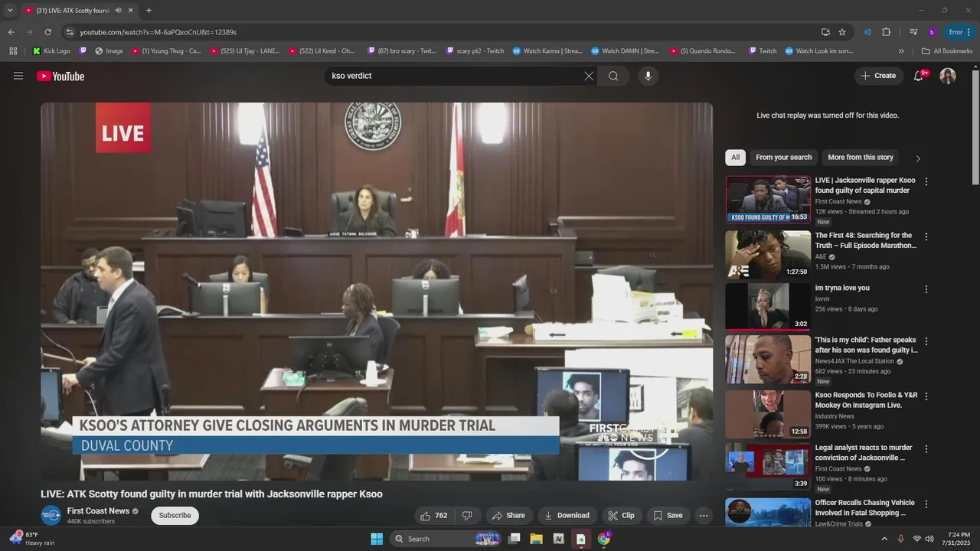Go to YouTube home via the logo
The image size is (980, 551).
60,76
